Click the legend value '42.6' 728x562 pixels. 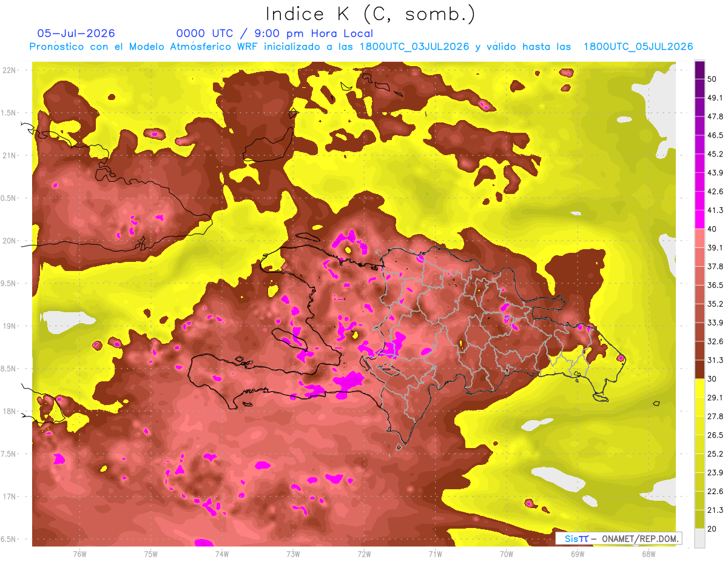(715, 192)
